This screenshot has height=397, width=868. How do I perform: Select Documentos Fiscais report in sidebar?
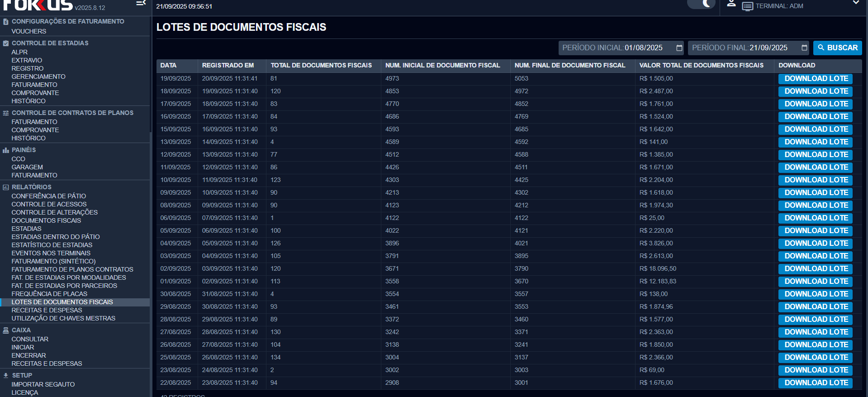(x=46, y=220)
